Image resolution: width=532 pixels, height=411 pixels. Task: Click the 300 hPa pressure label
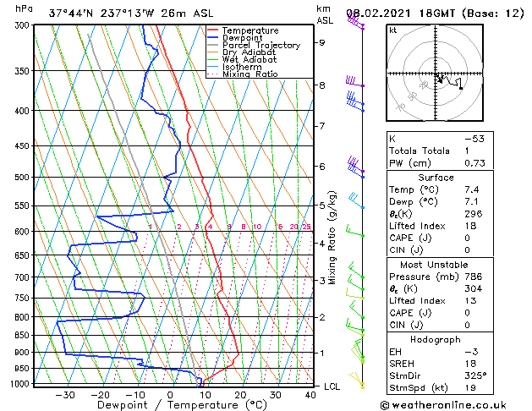[24, 25]
